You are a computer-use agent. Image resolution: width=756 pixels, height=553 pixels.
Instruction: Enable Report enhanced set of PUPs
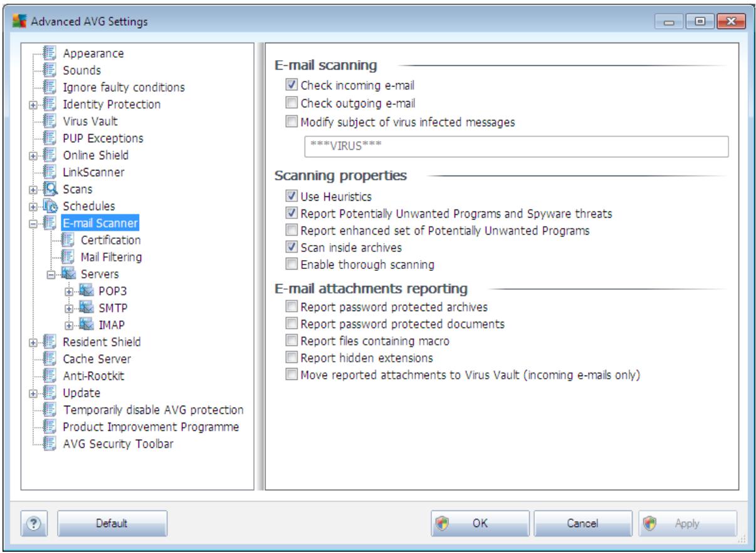point(290,230)
